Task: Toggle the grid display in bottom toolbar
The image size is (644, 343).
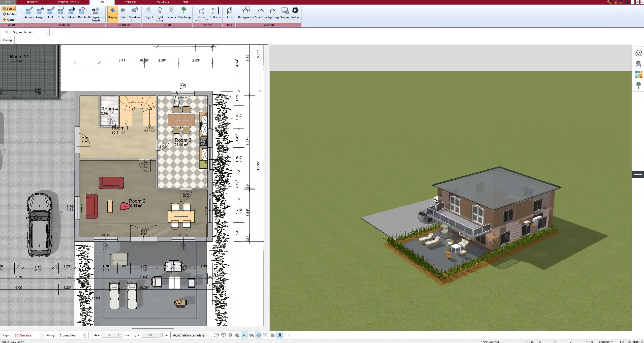Action: (273, 335)
